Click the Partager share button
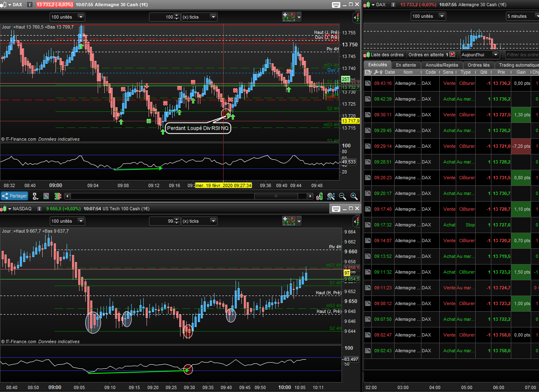The height and width of the screenshot is (392, 539). tap(14, 196)
